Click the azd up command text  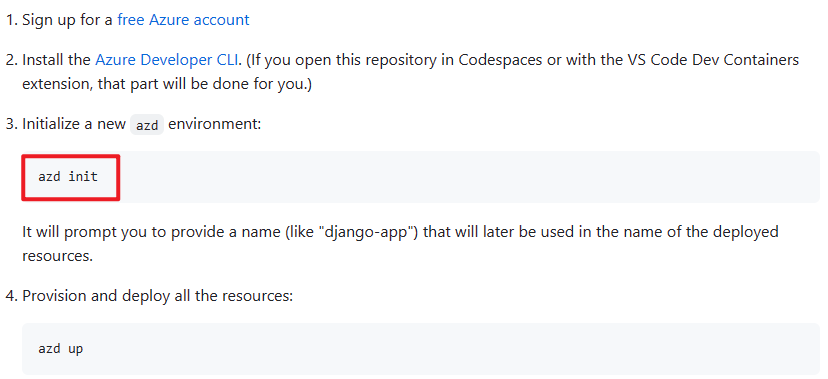click(60, 349)
